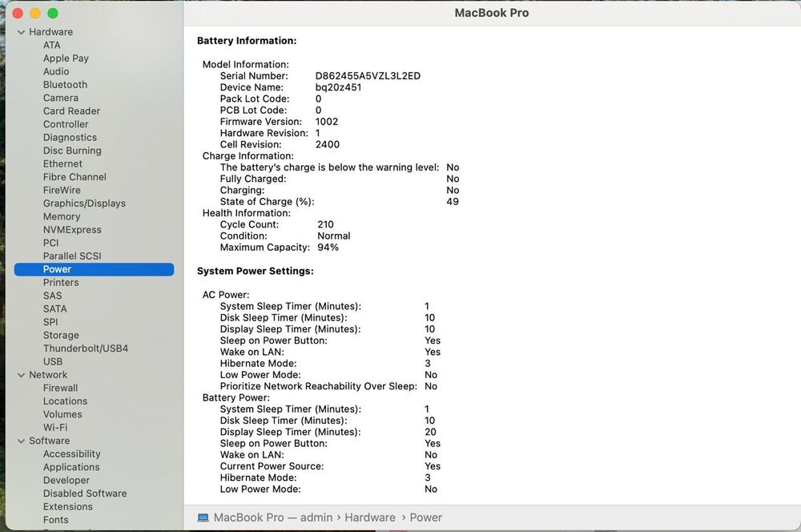Select Memory in the sidebar
The width and height of the screenshot is (801, 532).
[62, 216]
